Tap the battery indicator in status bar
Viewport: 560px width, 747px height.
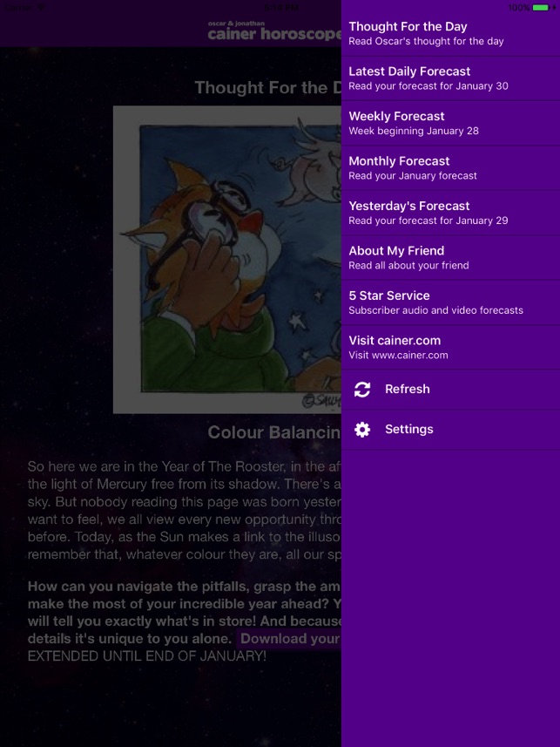(x=541, y=7)
